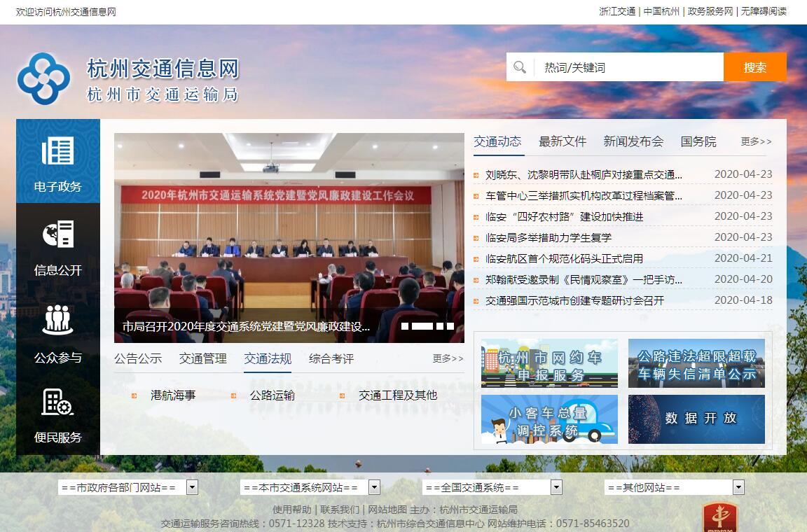Expand the 市政府各部门网站 dropdown

click(x=192, y=487)
